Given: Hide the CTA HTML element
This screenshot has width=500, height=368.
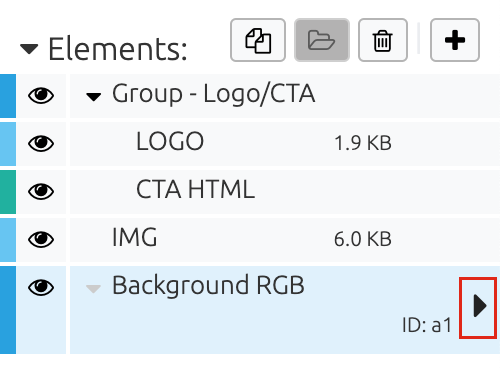Looking at the screenshot, I should click(x=41, y=192).
